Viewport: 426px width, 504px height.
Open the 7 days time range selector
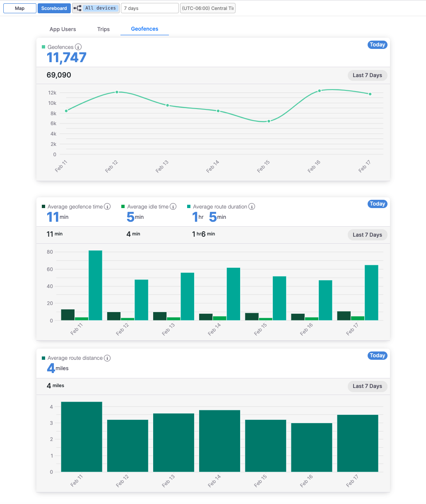tap(149, 8)
